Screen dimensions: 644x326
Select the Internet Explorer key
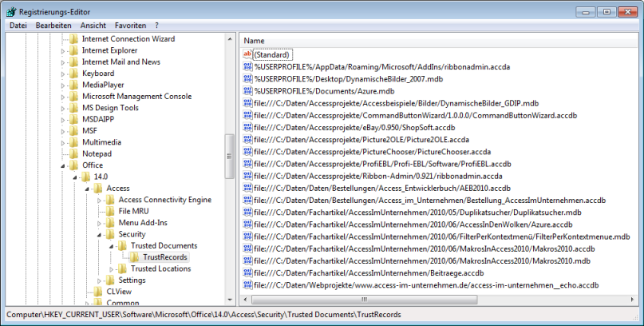(x=111, y=50)
